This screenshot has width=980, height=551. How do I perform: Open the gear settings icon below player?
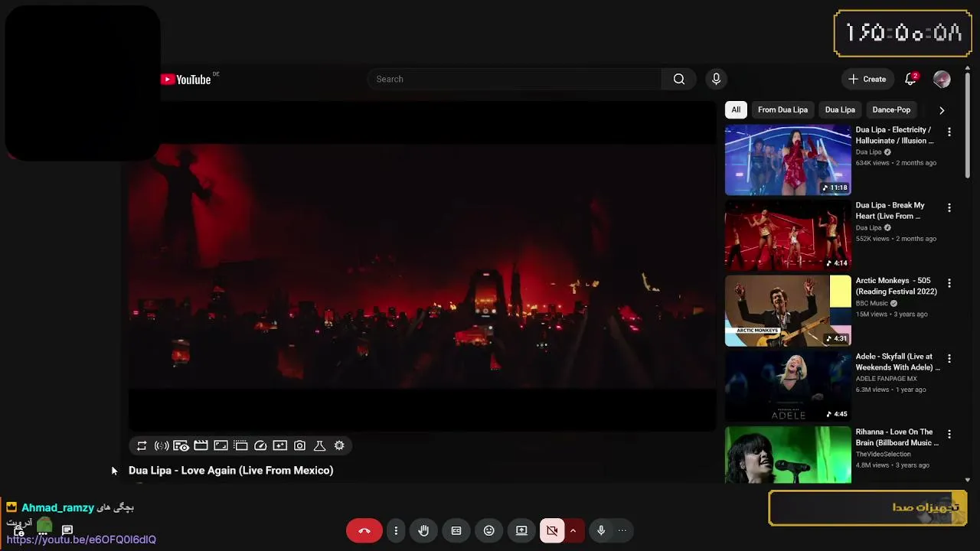coord(339,445)
